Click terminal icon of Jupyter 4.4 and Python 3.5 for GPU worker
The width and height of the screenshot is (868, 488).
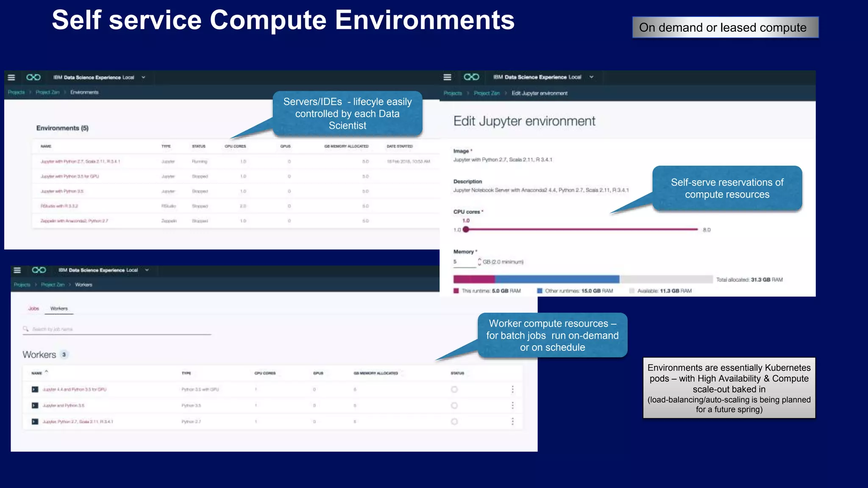point(35,389)
